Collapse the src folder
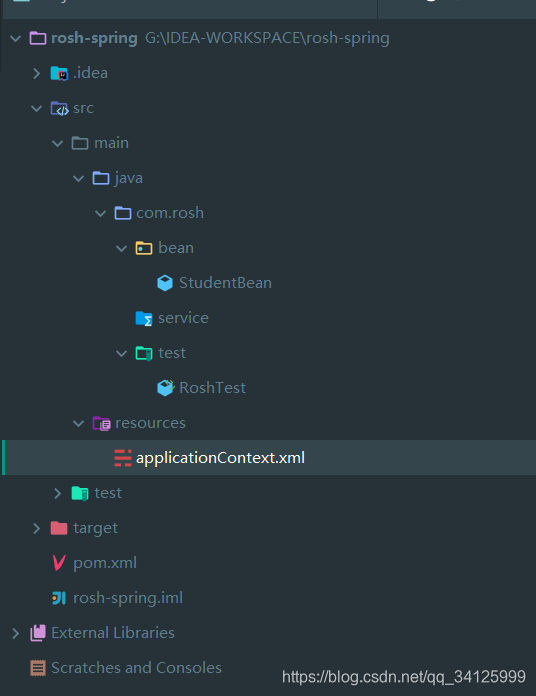Image resolution: width=536 pixels, height=696 pixels. [x=37, y=108]
